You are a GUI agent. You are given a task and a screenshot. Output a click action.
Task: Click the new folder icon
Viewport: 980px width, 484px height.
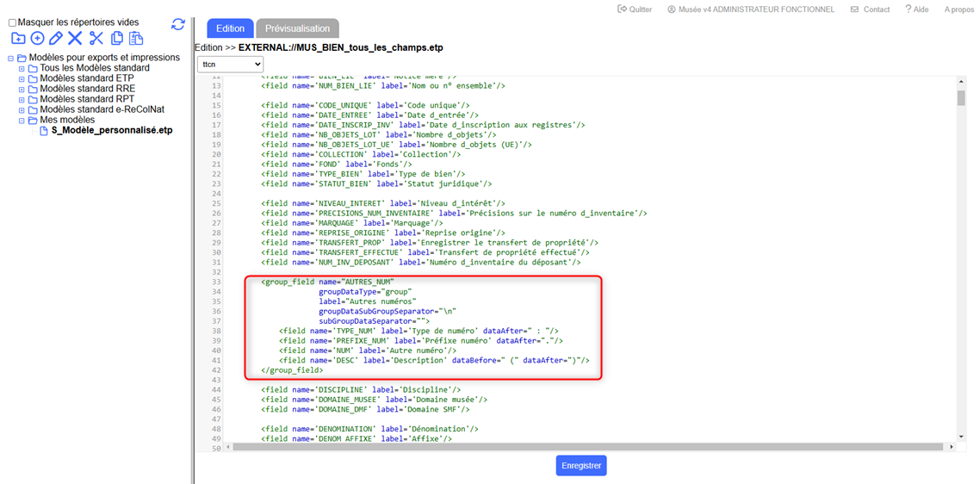17,39
